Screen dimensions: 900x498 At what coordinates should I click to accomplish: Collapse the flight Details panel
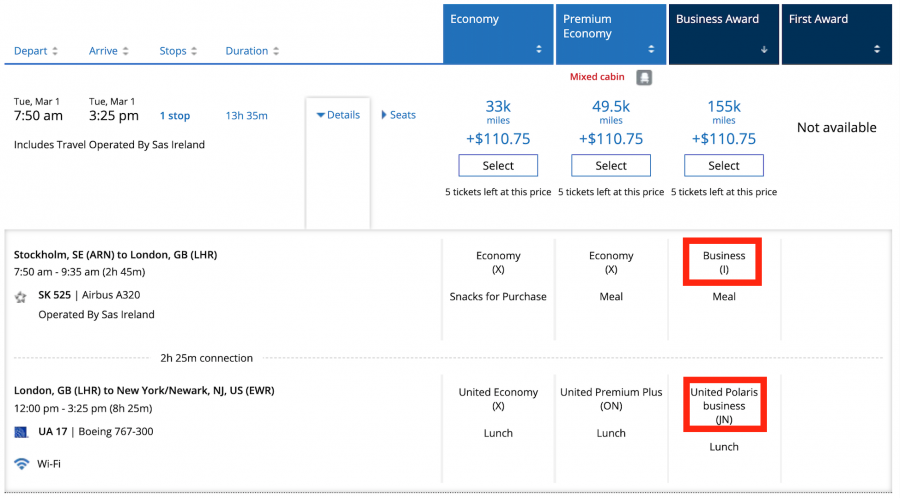click(338, 115)
